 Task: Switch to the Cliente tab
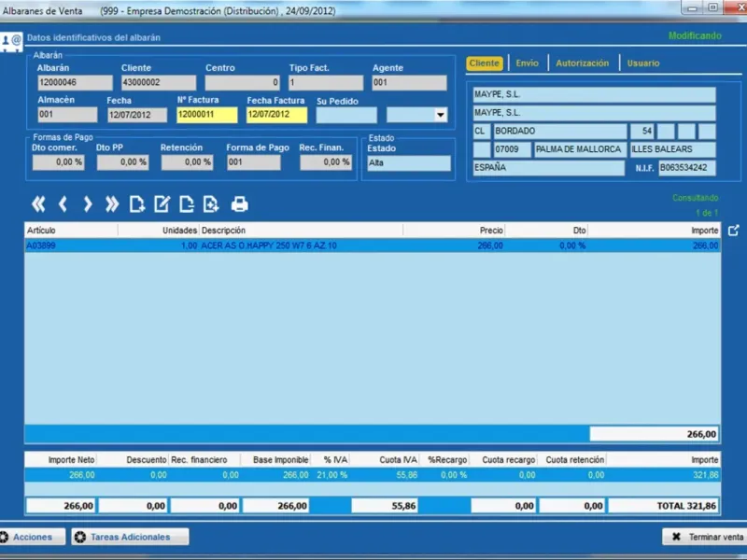click(x=484, y=63)
